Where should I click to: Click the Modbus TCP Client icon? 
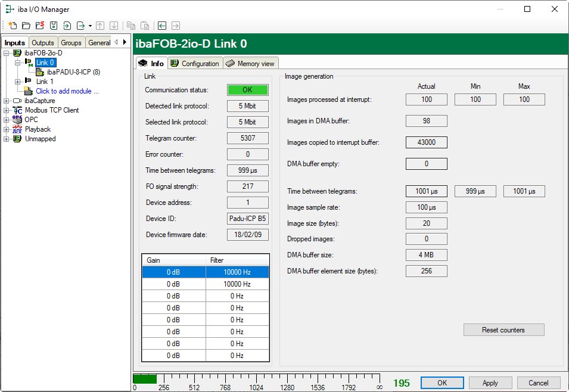tap(17, 110)
